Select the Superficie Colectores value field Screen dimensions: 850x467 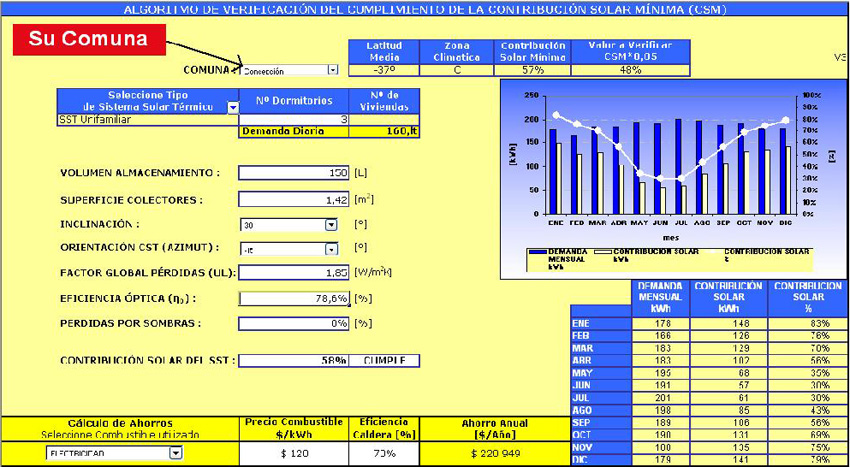[x=293, y=199]
